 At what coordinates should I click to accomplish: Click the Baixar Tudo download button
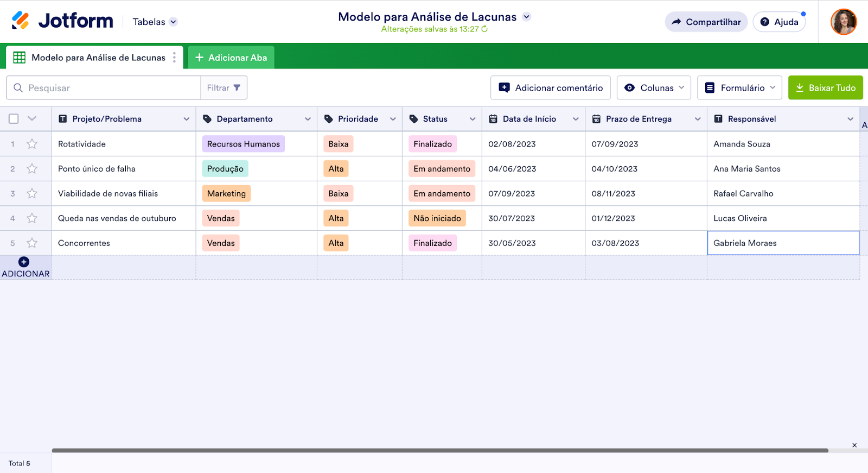pos(826,87)
